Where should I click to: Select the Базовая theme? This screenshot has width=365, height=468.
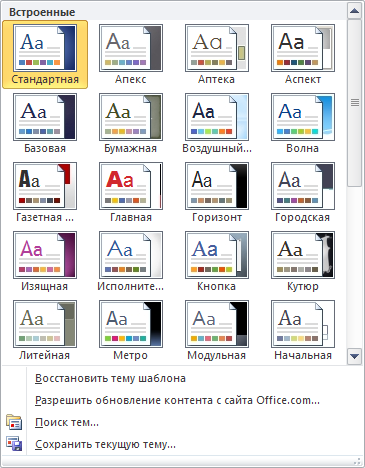pyautogui.click(x=45, y=124)
